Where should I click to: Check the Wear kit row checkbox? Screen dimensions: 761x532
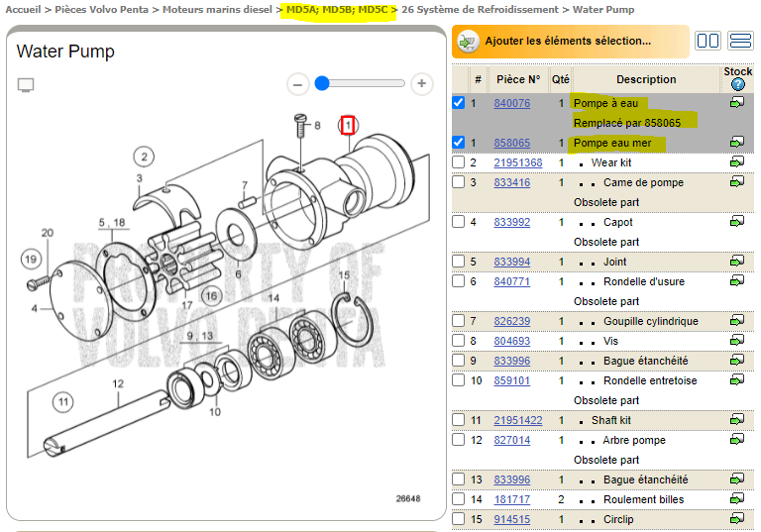point(458,162)
